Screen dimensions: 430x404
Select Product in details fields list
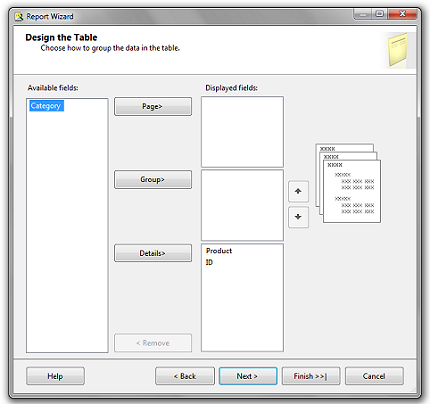tap(219, 251)
